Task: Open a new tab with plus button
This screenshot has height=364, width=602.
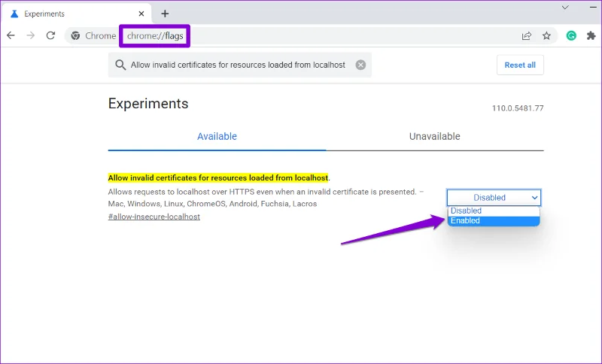Action: (x=165, y=14)
